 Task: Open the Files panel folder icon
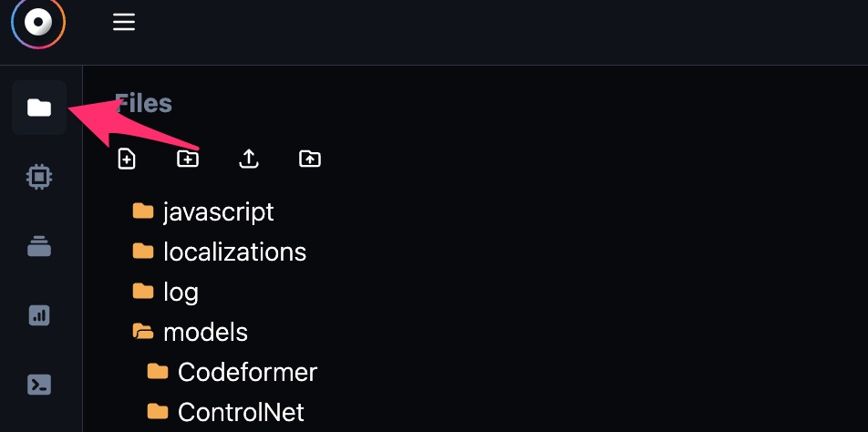[39, 108]
